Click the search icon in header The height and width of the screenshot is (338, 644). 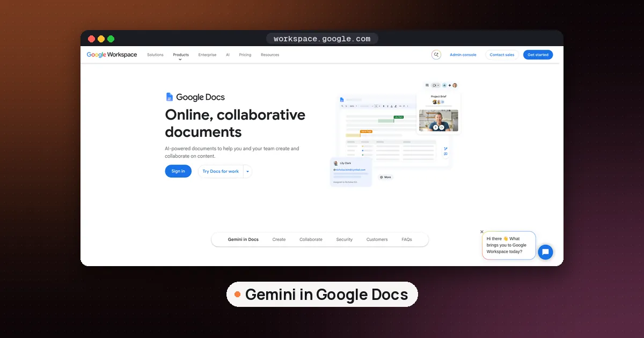436,55
